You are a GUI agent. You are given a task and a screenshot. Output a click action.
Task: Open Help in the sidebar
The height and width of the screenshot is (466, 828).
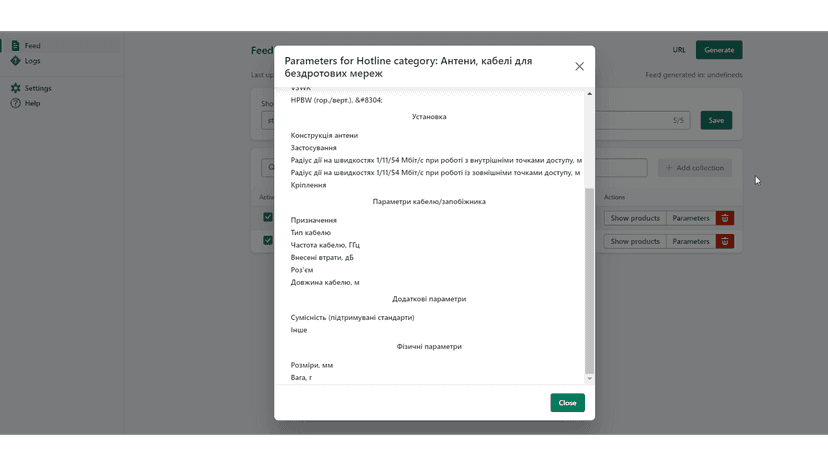point(32,103)
